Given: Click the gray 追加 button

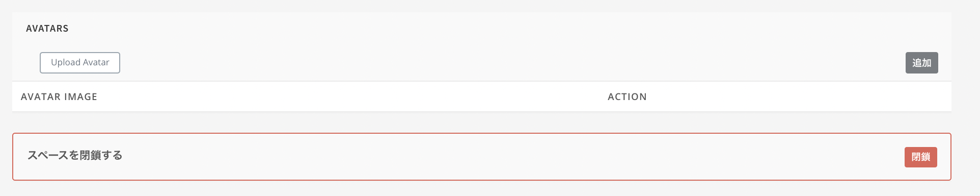Looking at the screenshot, I should pos(921,63).
